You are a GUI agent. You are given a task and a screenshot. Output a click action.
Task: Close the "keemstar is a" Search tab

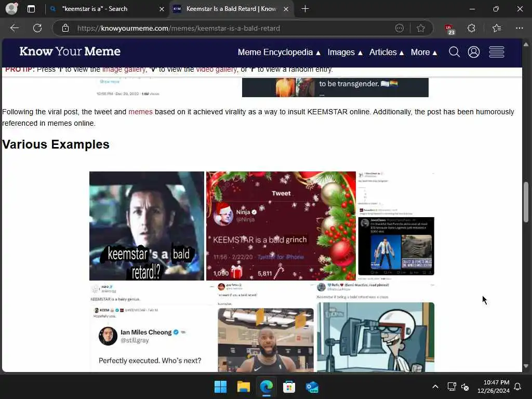pos(162,9)
